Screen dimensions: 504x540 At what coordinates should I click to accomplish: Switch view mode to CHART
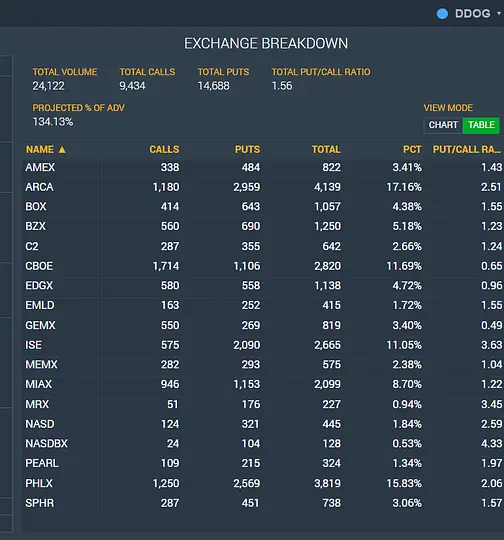pyautogui.click(x=443, y=125)
